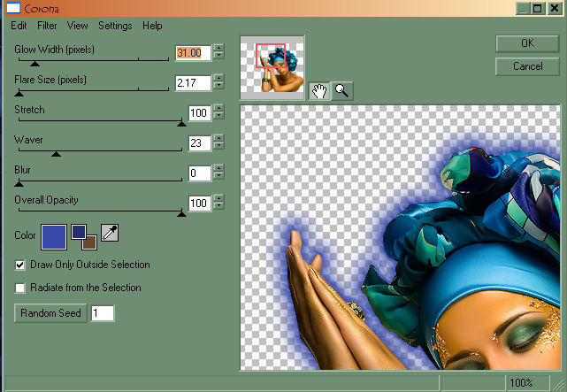The width and height of the screenshot is (567, 392).
Task: Decrease Stretch with the down arrow
Action: pyautogui.click(x=218, y=116)
